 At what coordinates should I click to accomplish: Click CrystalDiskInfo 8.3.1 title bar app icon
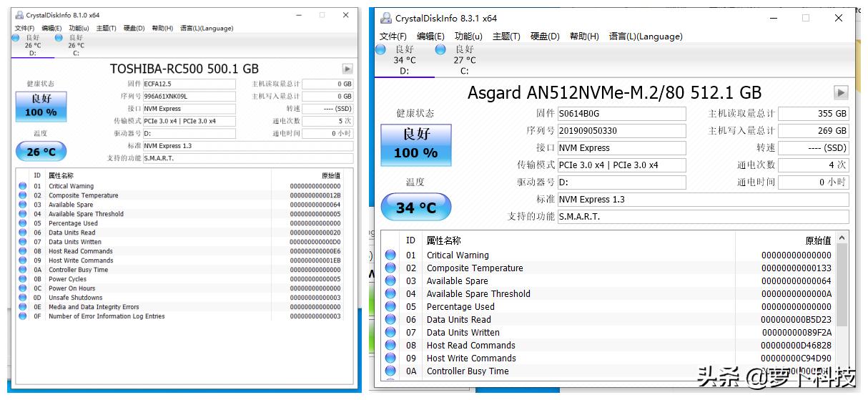[386, 18]
